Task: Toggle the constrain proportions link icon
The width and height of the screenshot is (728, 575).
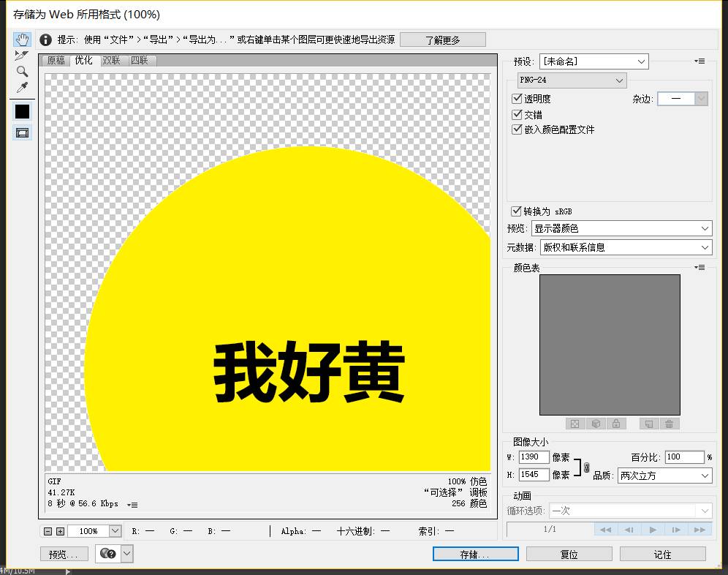Action: tap(586, 467)
